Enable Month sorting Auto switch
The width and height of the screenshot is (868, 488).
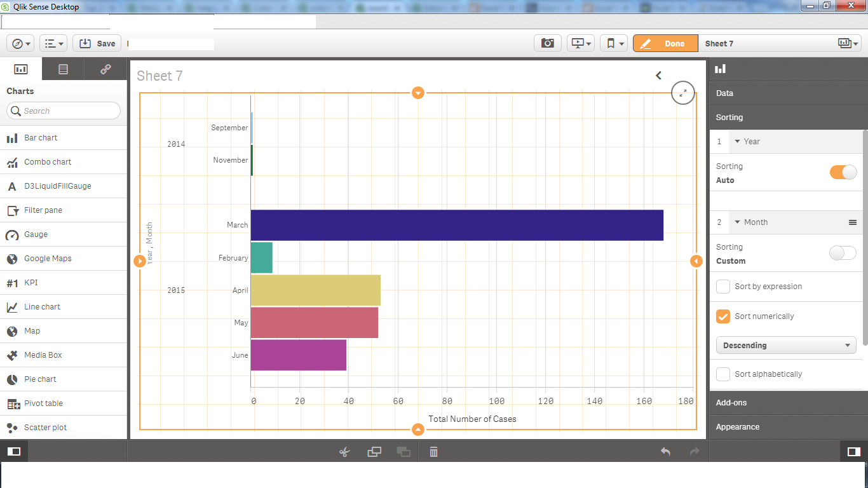(x=843, y=253)
